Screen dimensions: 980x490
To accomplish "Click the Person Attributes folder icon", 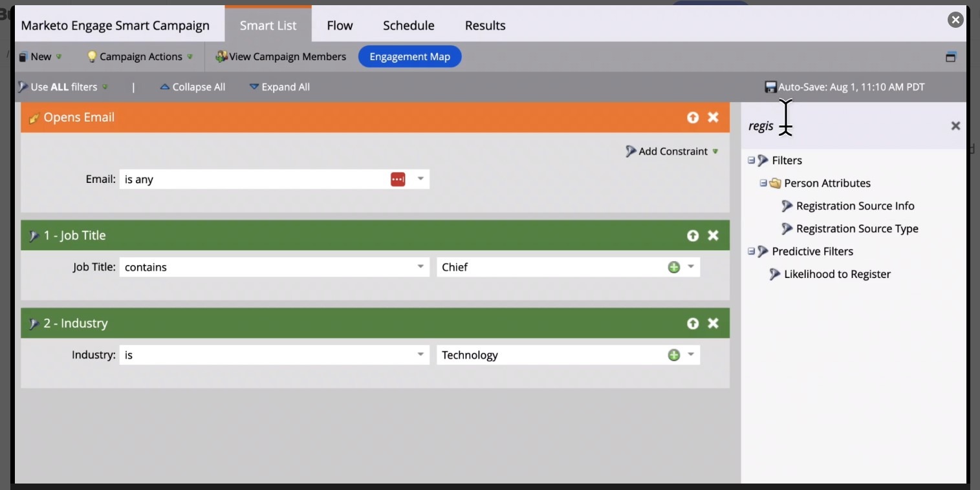I will coord(775,183).
